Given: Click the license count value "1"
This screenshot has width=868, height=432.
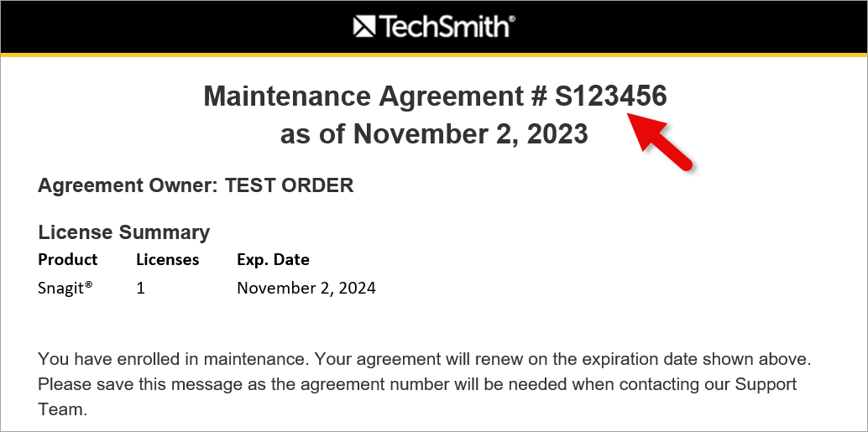Looking at the screenshot, I should tap(140, 288).
